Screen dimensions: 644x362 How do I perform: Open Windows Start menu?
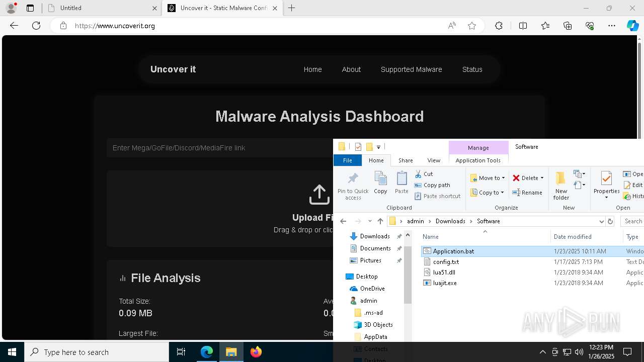point(12,352)
